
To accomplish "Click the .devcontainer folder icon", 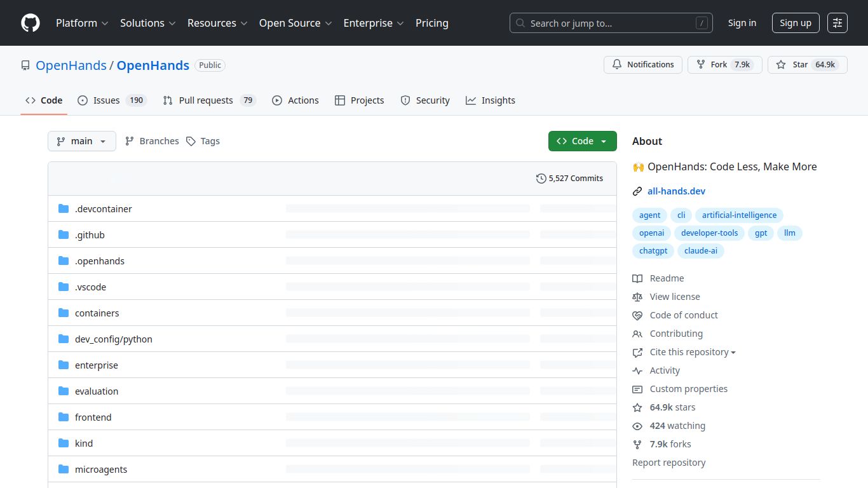I will [64, 209].
